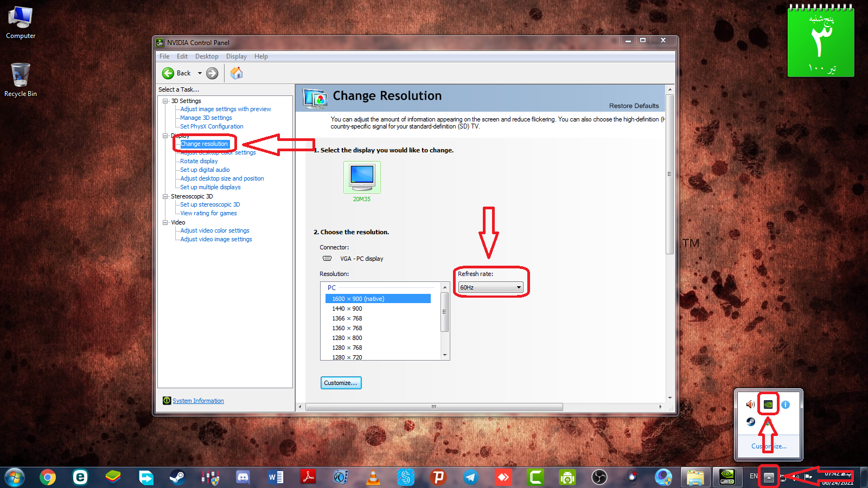Open Telegram from the taskbar
Screen dimensions: 868x488
(x=470, y=477)
